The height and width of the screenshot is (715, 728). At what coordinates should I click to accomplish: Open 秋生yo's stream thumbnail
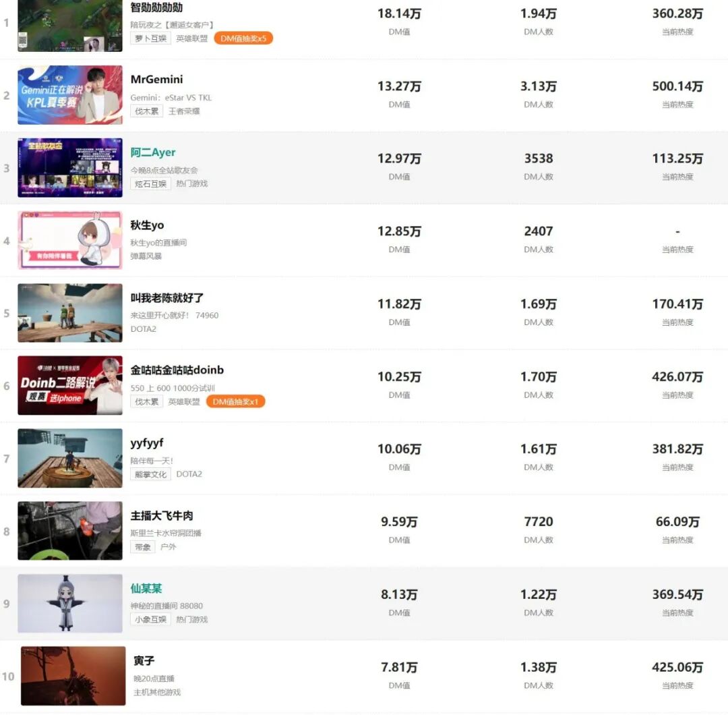[70, 240]
